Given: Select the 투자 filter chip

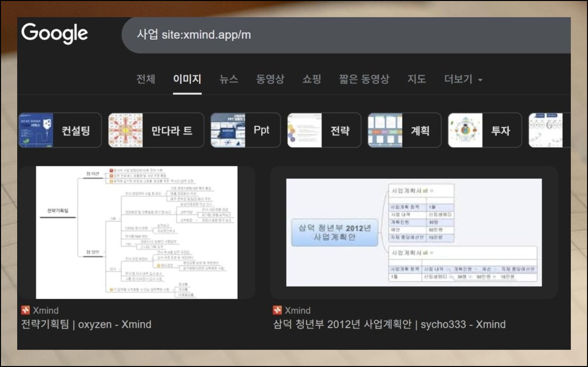Looking at the screenshot, I should point(485,130).
